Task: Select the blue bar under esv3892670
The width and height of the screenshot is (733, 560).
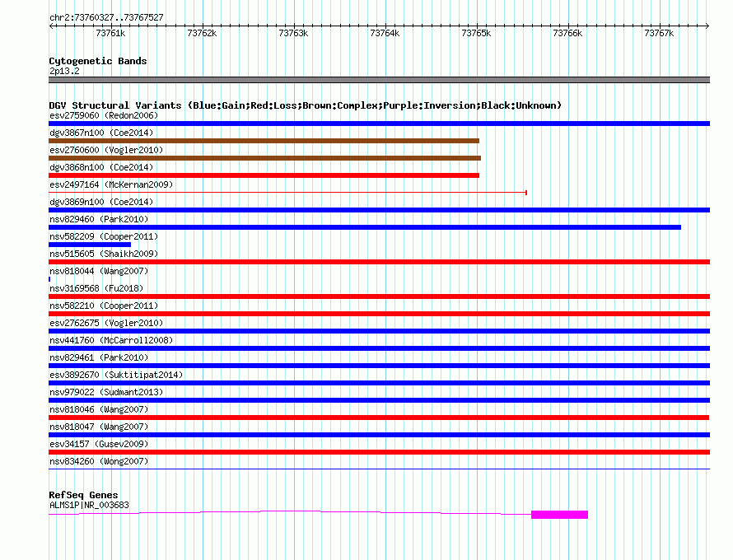Action: pyautogui.click(x=379, y=383)
